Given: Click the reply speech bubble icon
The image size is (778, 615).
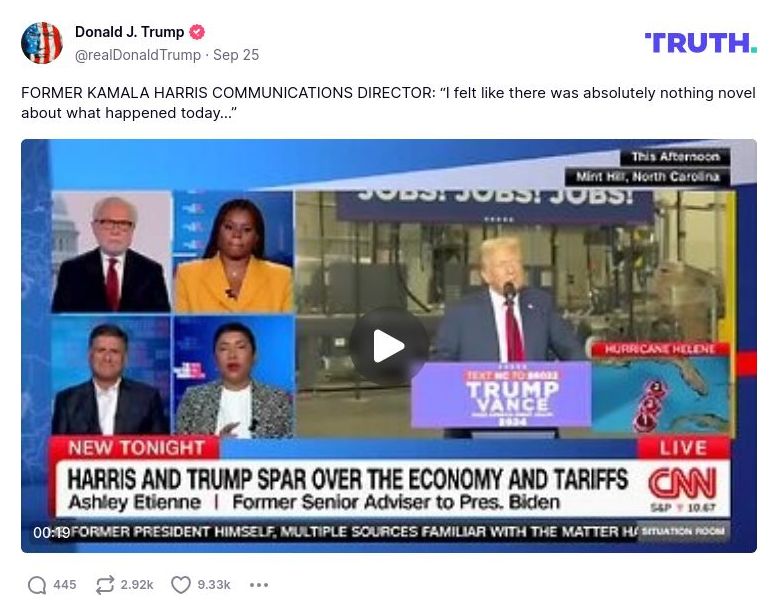Looking at the screenshot, I should click(x=37, y=585).
